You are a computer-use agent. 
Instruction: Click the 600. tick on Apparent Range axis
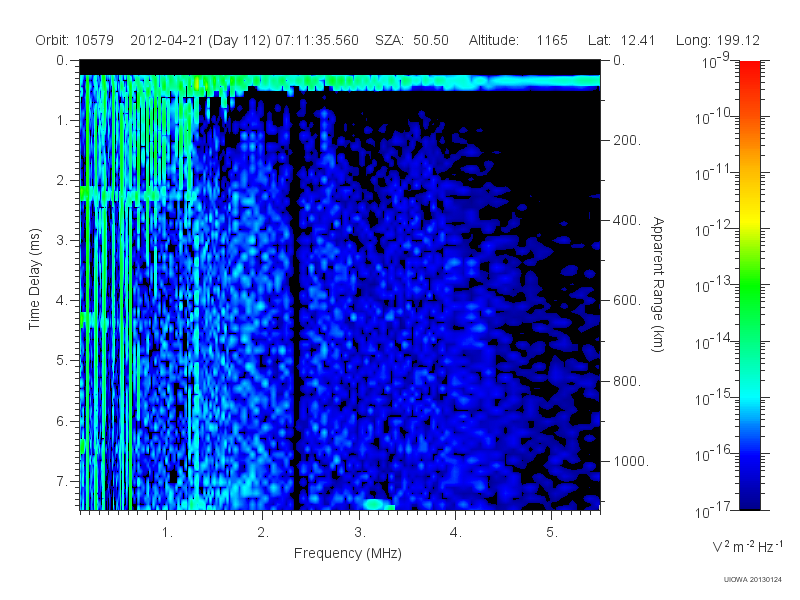(x=627, y=301)
